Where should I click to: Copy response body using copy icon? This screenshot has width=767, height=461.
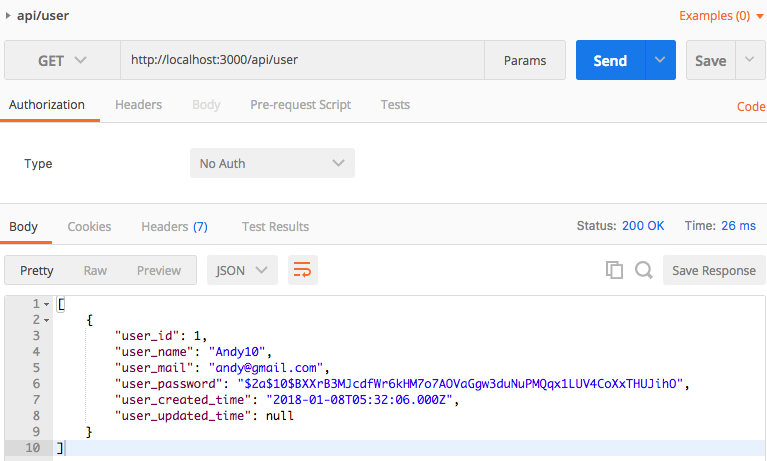pos(614,270)
